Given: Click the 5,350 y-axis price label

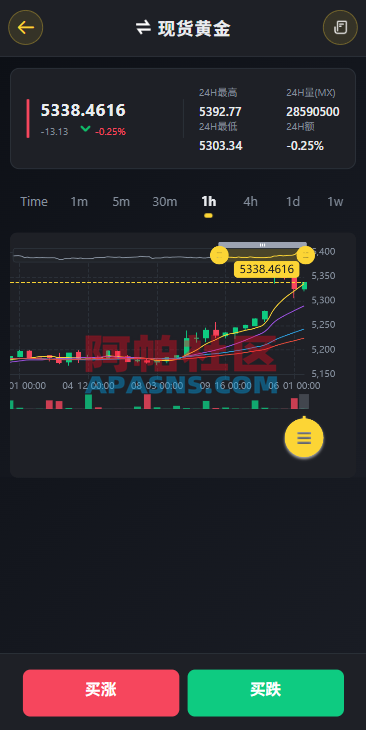Looking at the screenshot, I should click(323, 276).
